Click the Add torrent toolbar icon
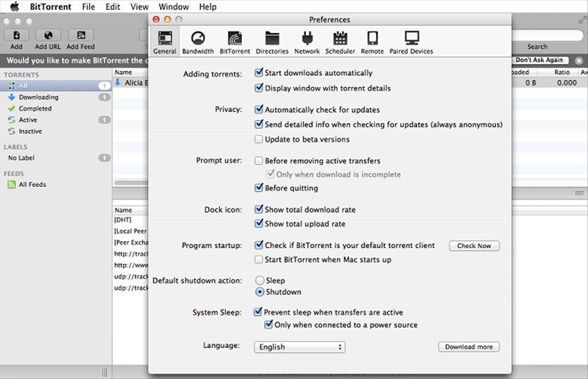The width and height of the screenshot is (588, 379). click(x=16, y=35)
